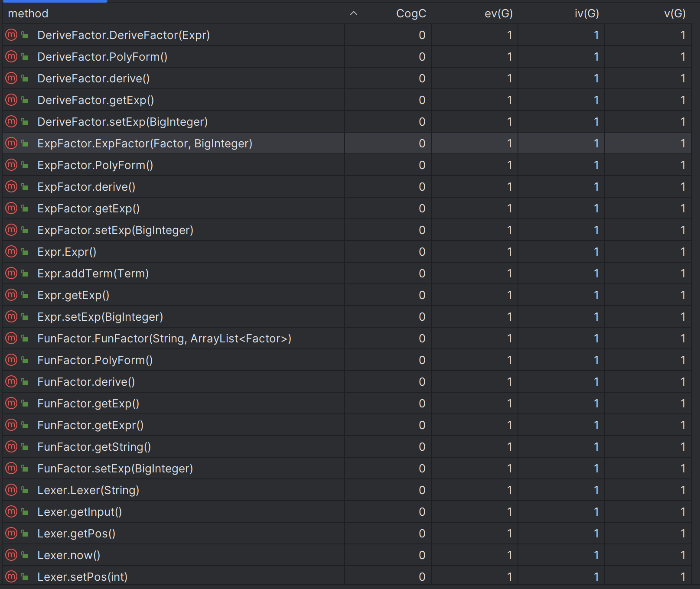Click the sort ascending arrow in method header
Screen dimensions: 700x589
tap(354, 13)
